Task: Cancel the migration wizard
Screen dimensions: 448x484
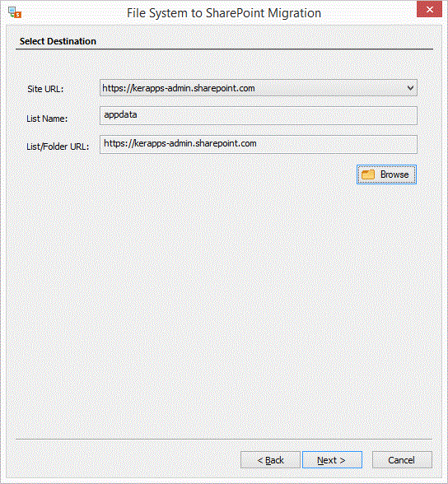Action: point(402,459)
